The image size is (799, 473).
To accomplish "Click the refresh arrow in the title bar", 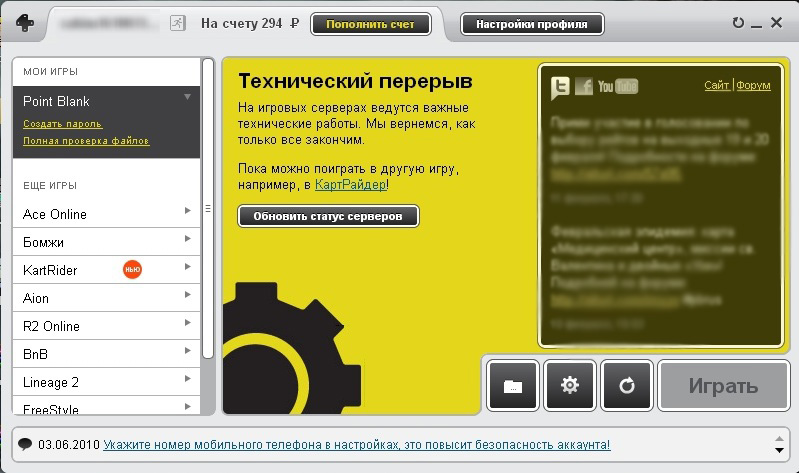I will (x=738, y=23).
